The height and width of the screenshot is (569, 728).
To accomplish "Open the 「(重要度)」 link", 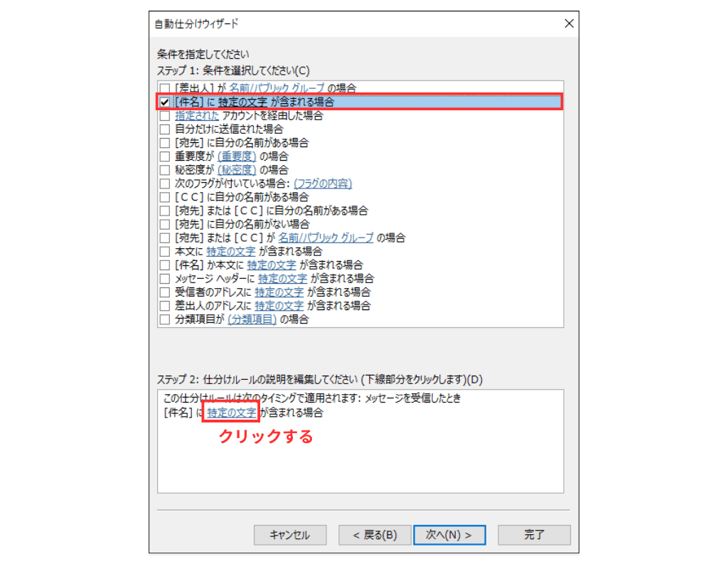I will pos(236,156).
